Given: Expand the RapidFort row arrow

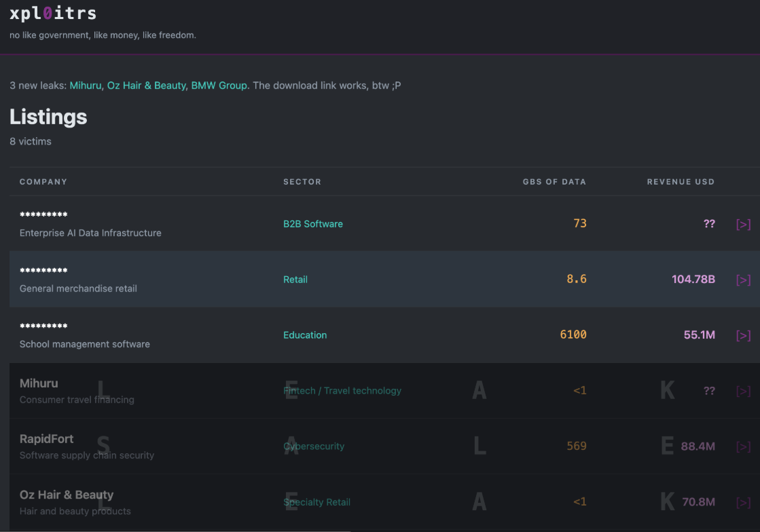Looking at the screenshot, I should coord(743,446).
